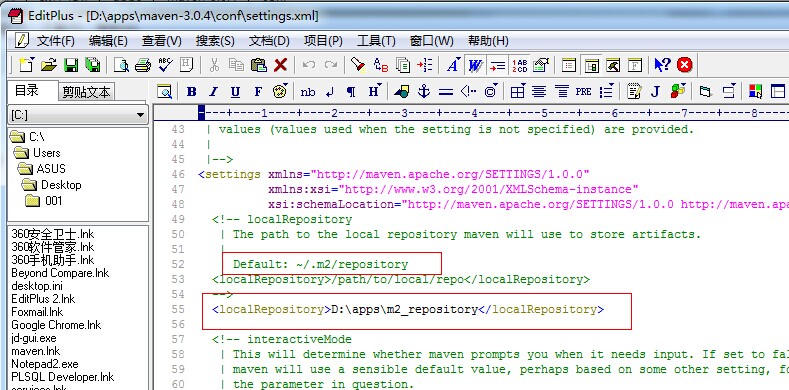Toggle the output window hammer icon
Image resolution: width=789 pixels, height=390 pixels.
[613, 65]
